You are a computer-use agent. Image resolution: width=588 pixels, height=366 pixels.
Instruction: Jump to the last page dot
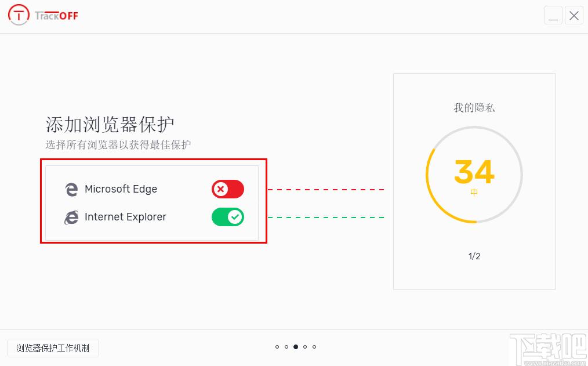tap(314, 347)
